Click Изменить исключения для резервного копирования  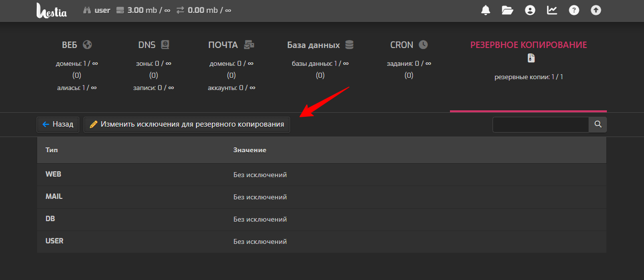pyautogui.click(x=187, y=124)
